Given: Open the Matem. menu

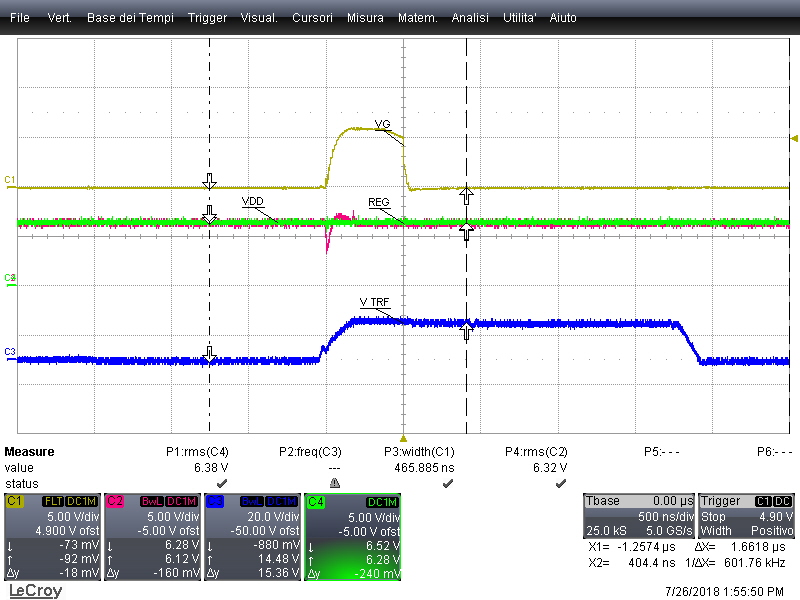Looking at the screenshot, I should (x=417, y=18).
